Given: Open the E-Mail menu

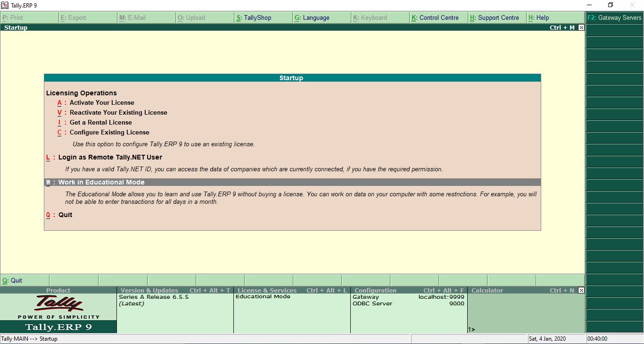Looking at the screenshot, I should pyautogui.click(x=146, y=17).
